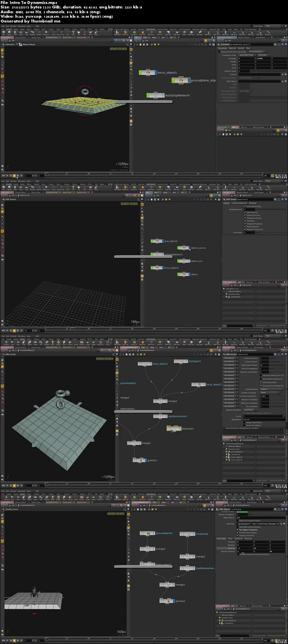Image resolution: width=288 pixels, height=644 pixels.
Task: Click Play in the groundplane_object1 frame playbar
Action: 18,175
